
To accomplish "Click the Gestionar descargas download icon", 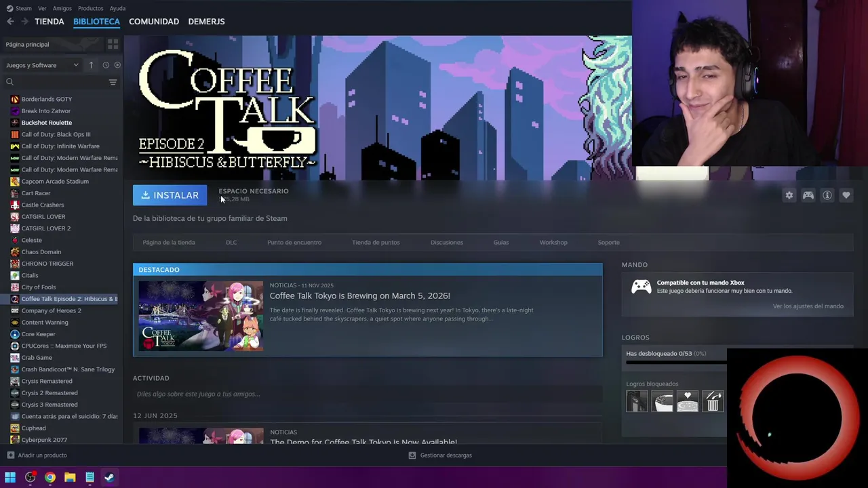I will click(x=412, y=455).
